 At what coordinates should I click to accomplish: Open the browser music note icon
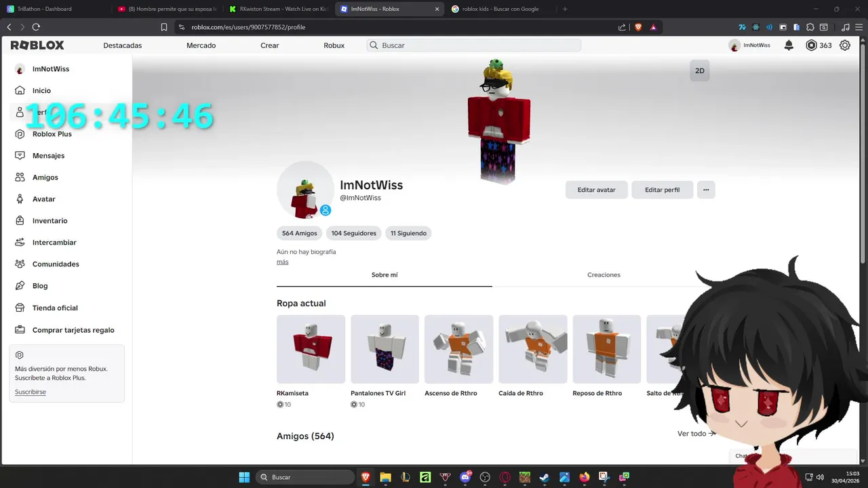845,27
